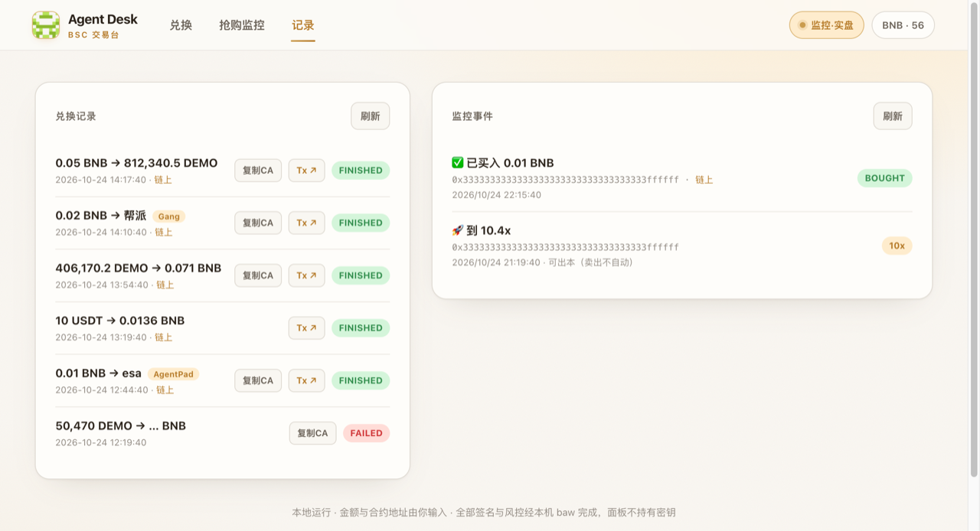
Task: Click the BNB · 56 network badge
Action: click(903, 25)
